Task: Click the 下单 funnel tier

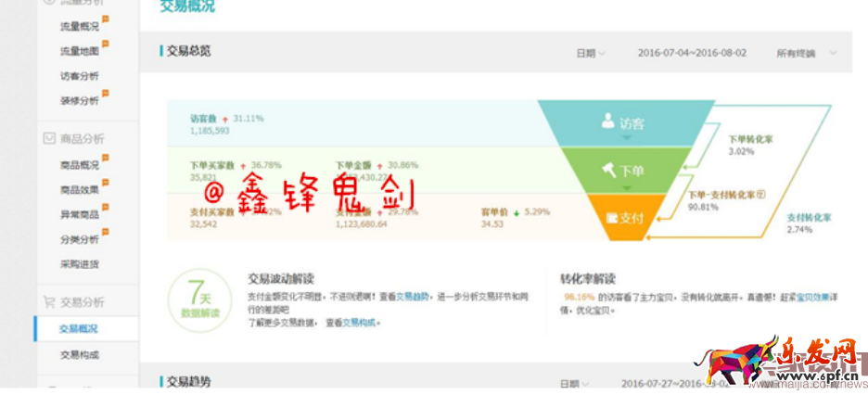Action: point(626,171)
